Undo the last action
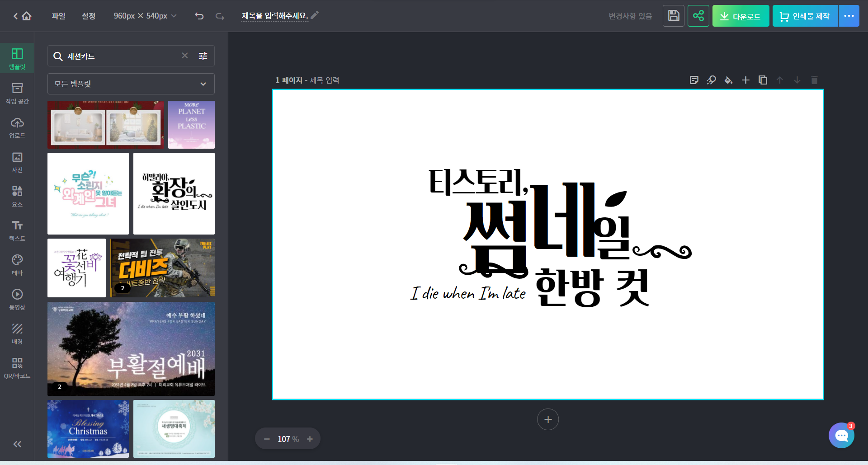Viewport: 868px width, 465px height. click(199, 16)
